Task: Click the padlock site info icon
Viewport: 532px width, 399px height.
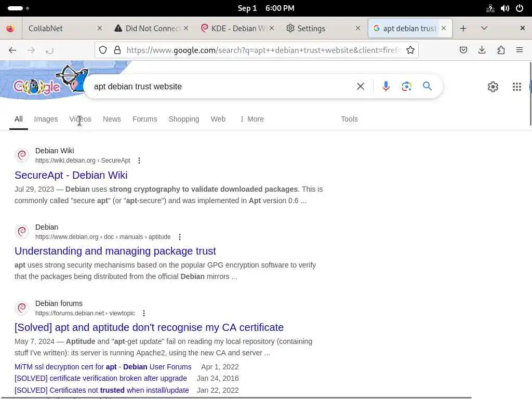Action: [117, 50]
